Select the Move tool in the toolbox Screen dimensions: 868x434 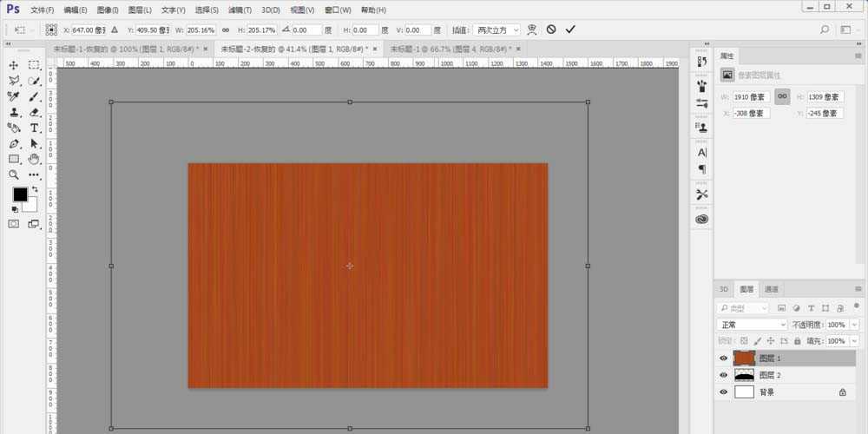click(x=14, y=65)
